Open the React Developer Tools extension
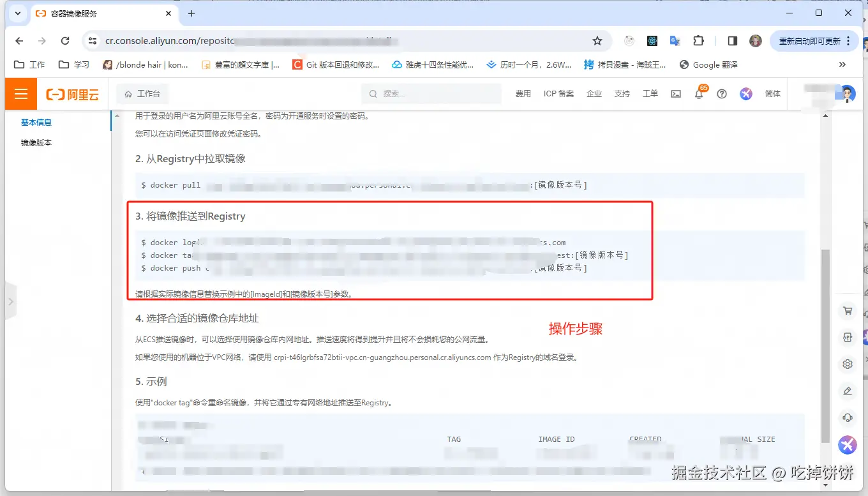This screenshot has width=868, height=496. pyautogui.click(x=652, y=41)
